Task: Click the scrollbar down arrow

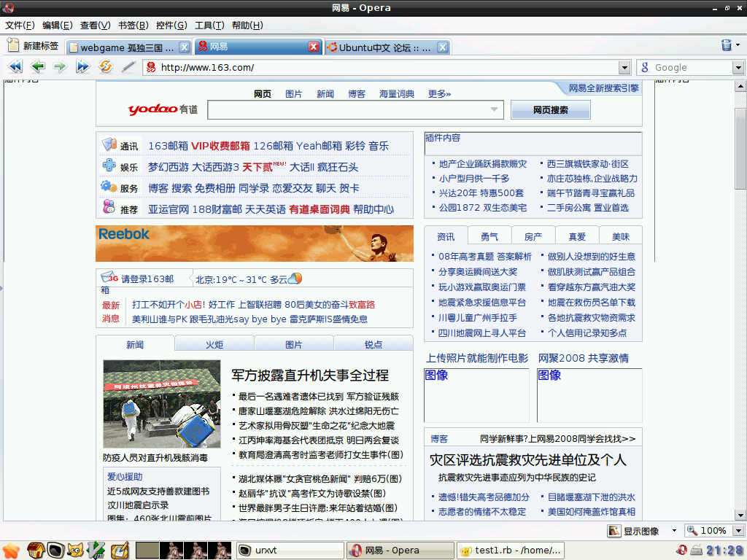Action: click(x=740, y=516)
